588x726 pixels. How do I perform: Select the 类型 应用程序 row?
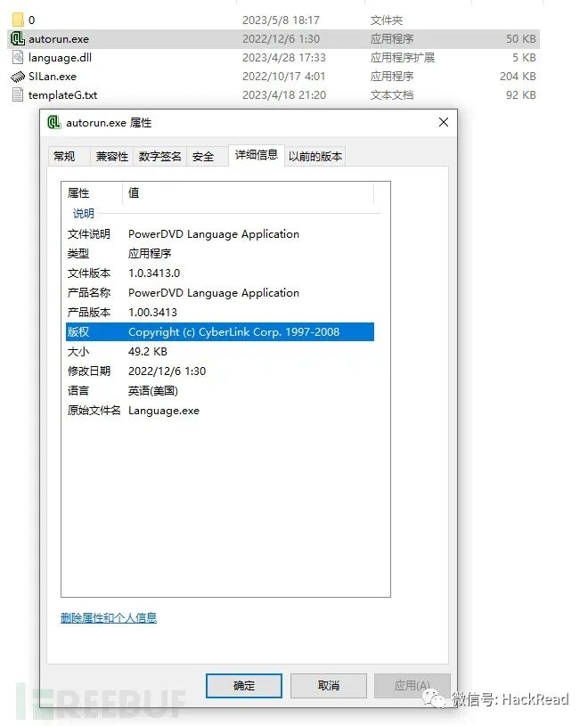[220, 254]
